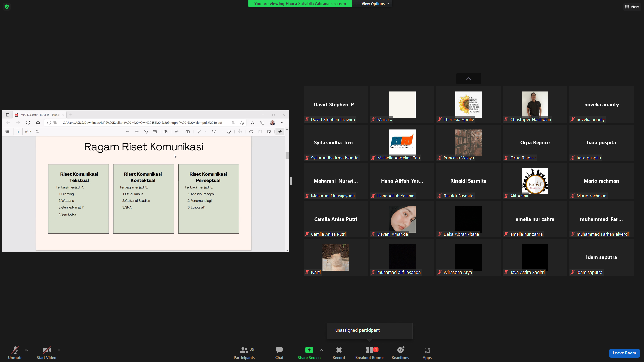Click "3.Etnografi" in the slide list
The height and width of the screenshot is (362, 644).
click(196, 207)
